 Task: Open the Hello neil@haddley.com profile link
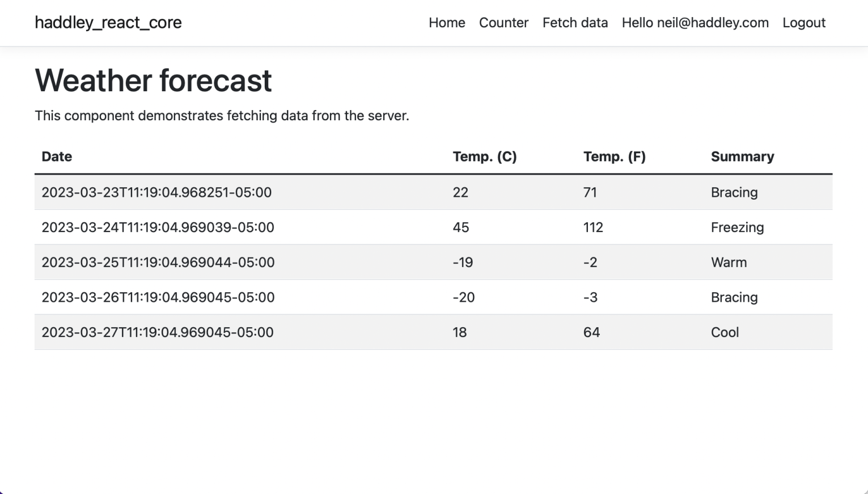(695, 23)
